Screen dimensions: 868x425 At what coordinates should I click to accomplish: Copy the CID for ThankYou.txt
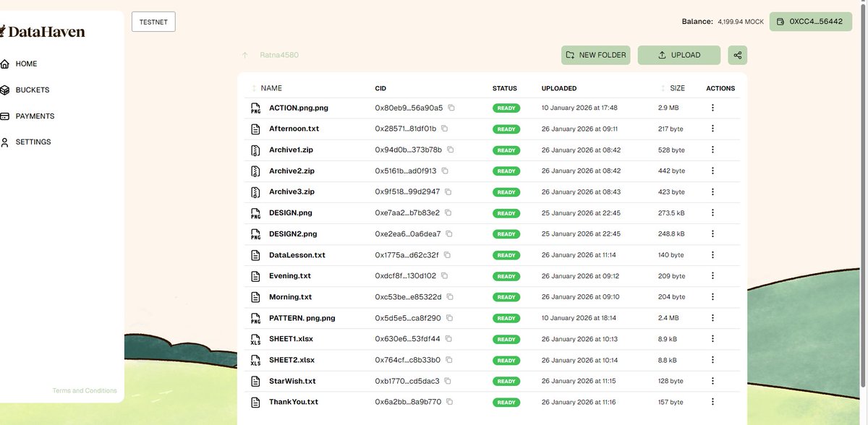448,402
